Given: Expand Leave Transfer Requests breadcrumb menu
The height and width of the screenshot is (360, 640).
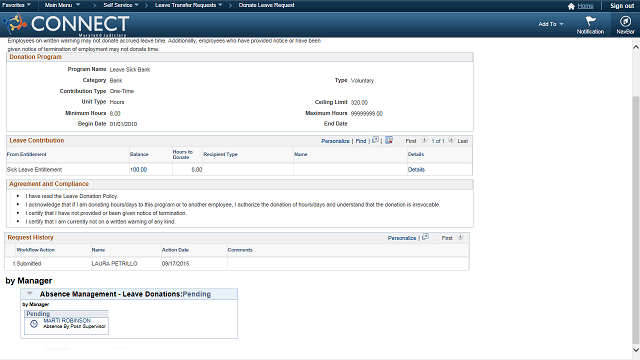Looking at the screenshot, I should click(189, 5).
